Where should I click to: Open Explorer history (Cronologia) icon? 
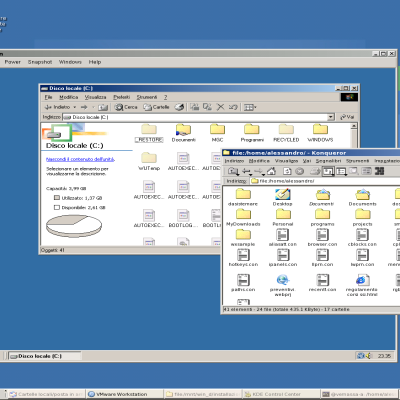coord(180,107)
